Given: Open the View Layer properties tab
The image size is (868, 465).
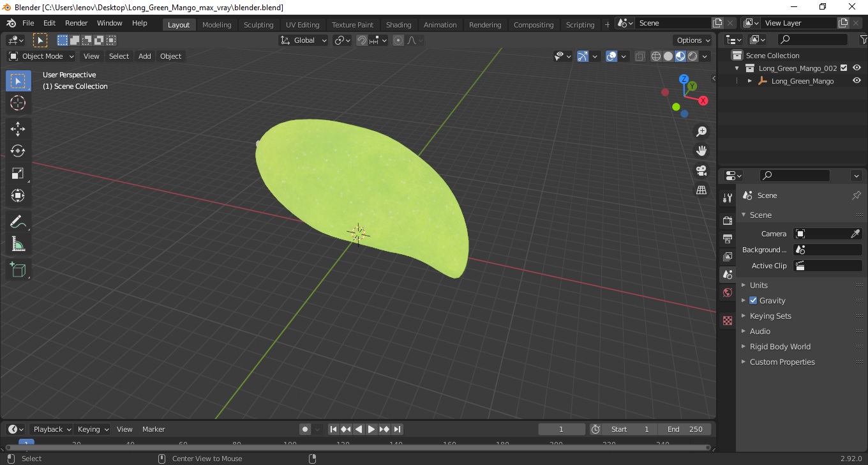Looking at the screenshot, I should [x=728, y=256].
